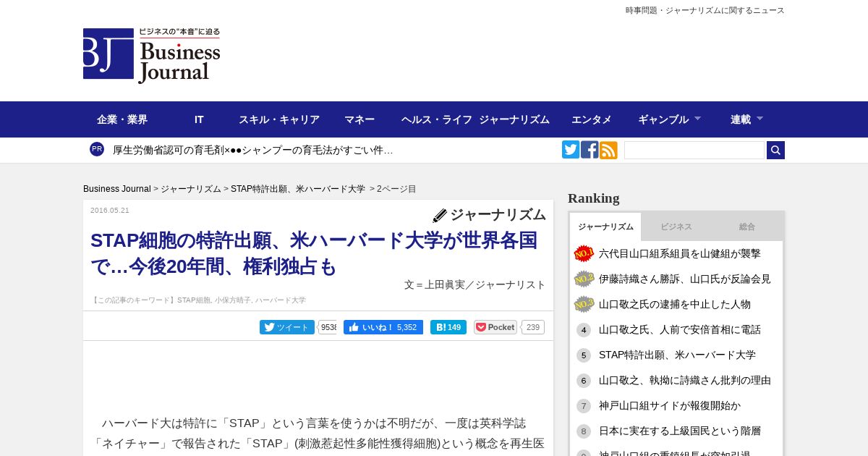The height and width of the screenshot is (456, 868).
Task: Open the 企業・業界 menu
Action: coord(122,119)
